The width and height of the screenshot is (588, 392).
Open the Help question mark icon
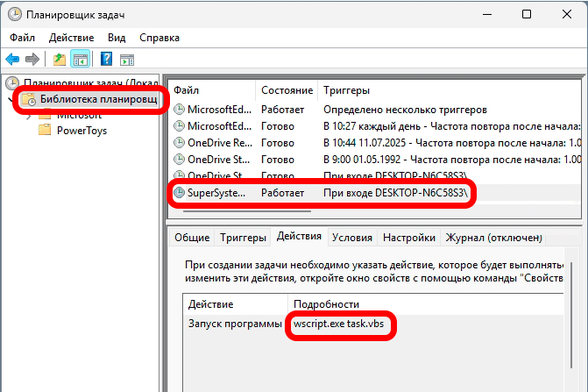tap(107, 59)
